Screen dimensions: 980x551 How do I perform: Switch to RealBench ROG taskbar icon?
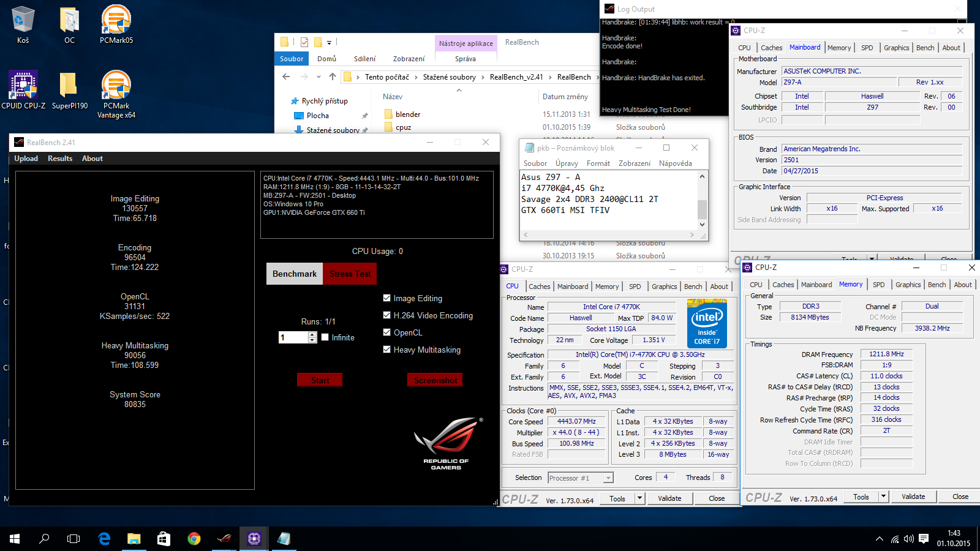(224, 539)
